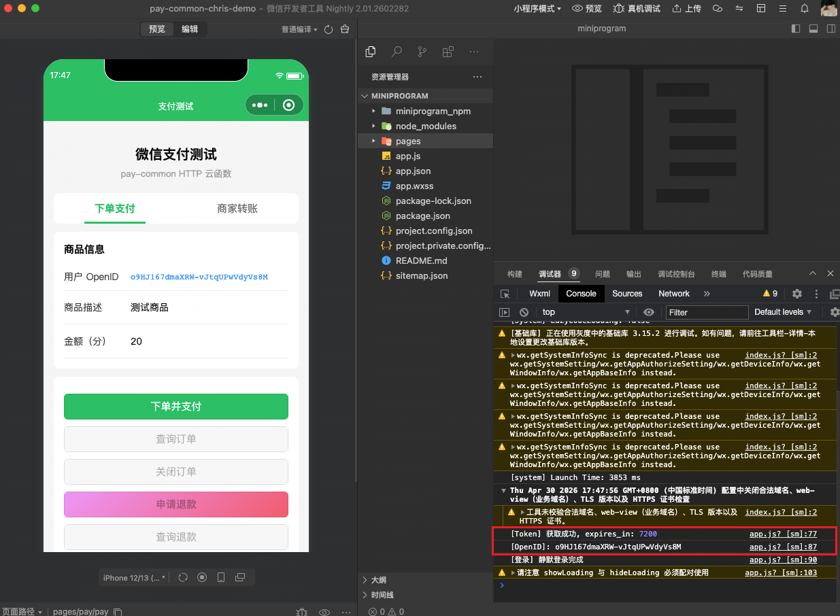
Task: Click the bidirectional arrows icon in top toolbar
Action: [739, 9]
